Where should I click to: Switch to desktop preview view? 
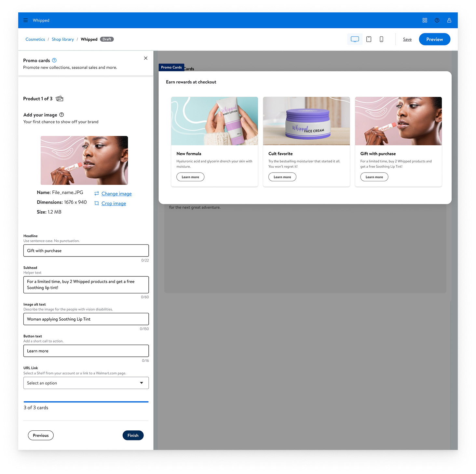(355, 39)
